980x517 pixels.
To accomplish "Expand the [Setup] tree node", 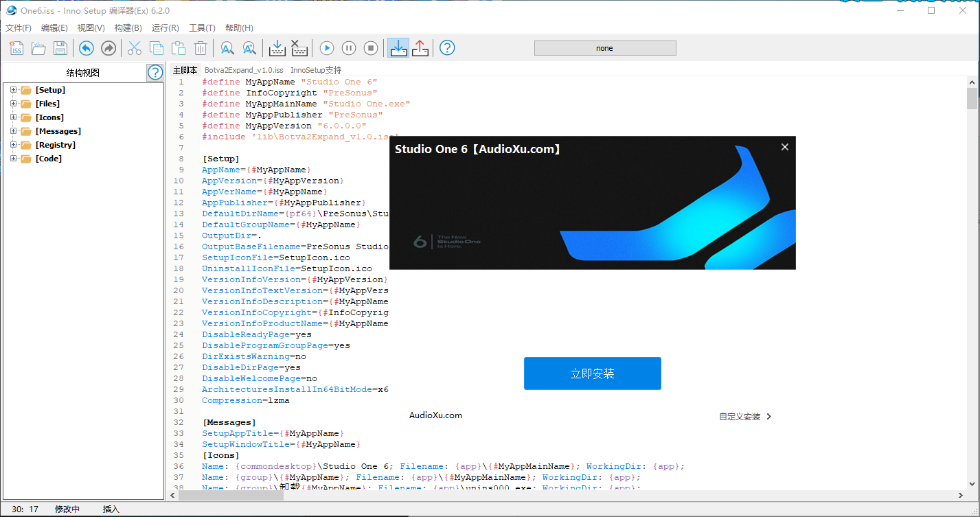I will [x=13, y=90].
